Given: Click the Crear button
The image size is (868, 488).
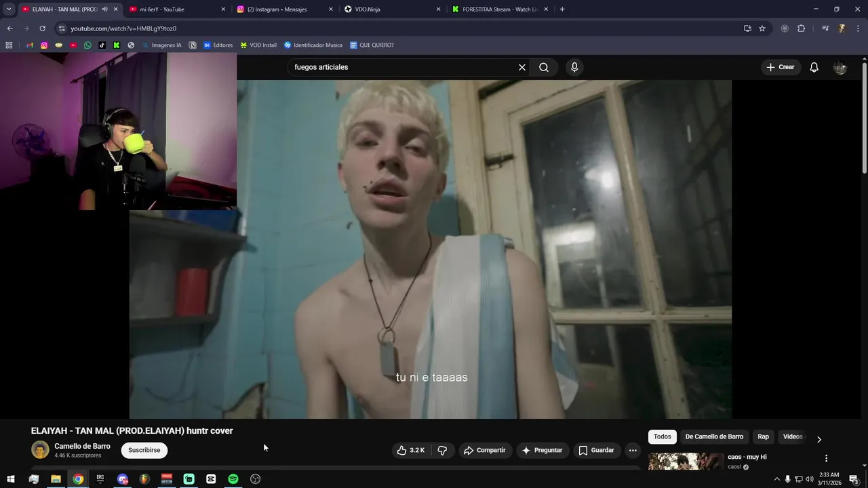Looking at the screenshot, I should [780, 67].
